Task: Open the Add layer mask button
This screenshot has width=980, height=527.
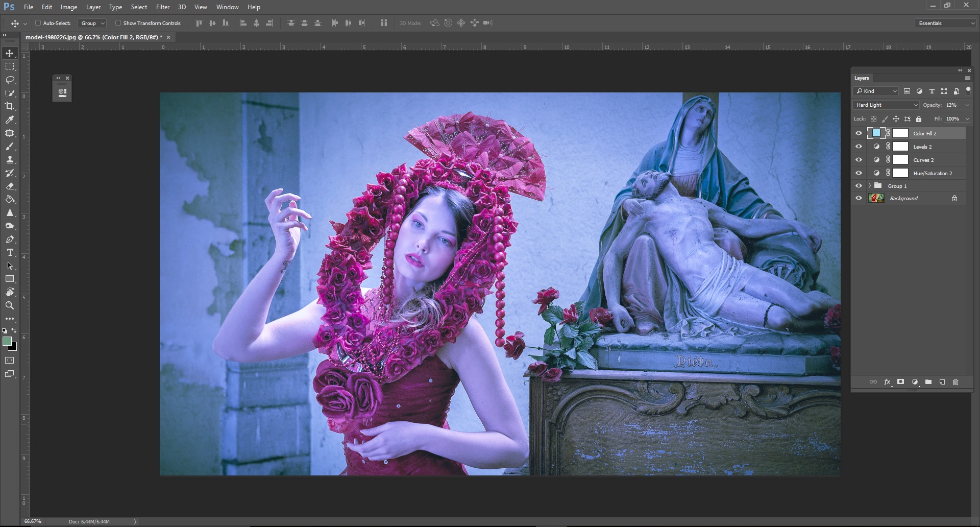Action: 901,382
